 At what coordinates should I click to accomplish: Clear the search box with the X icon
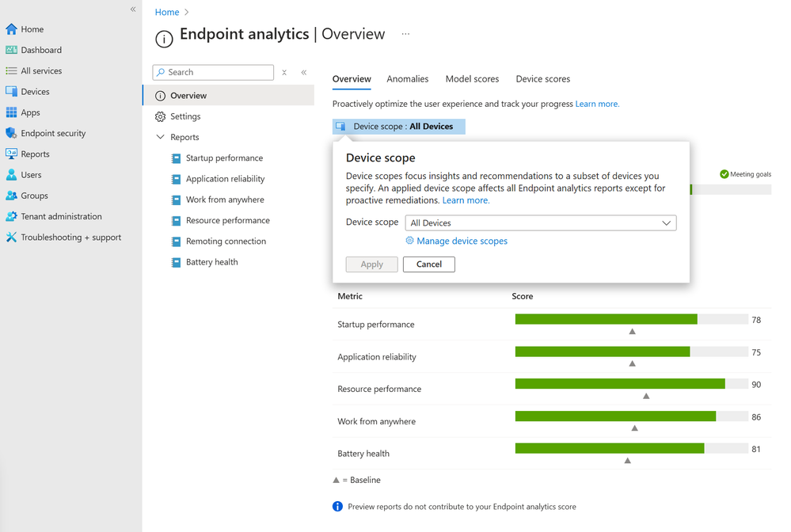tap(284, 73)
